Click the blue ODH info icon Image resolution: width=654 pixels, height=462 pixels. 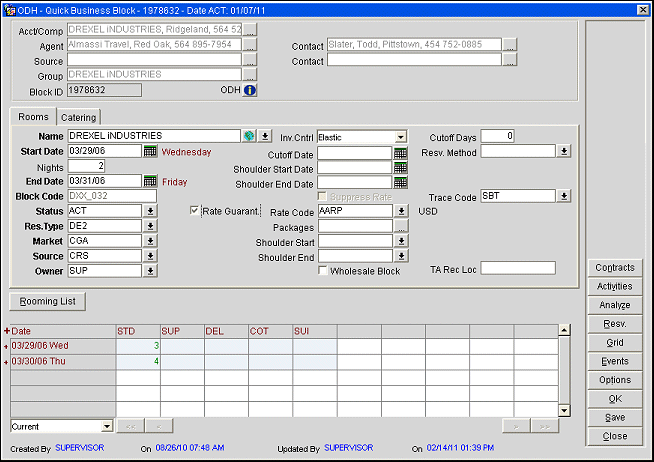pyautogui.click(x=250, y=90)
